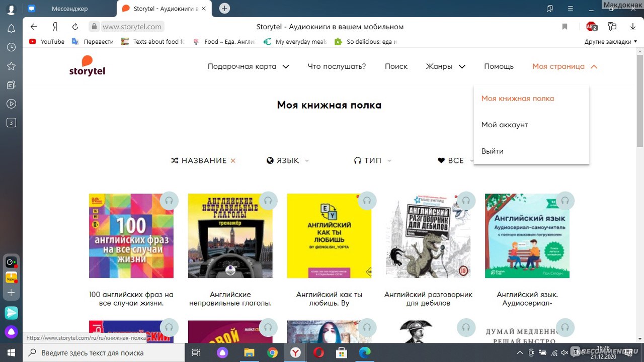Open favorites star icon in sidebar

(x=11, y=66)
